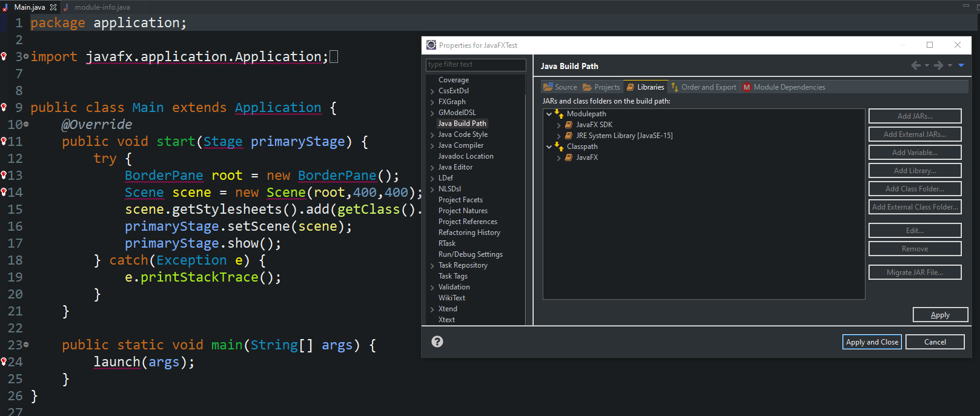Click the Source tab folder icon

tap(548, 87)
